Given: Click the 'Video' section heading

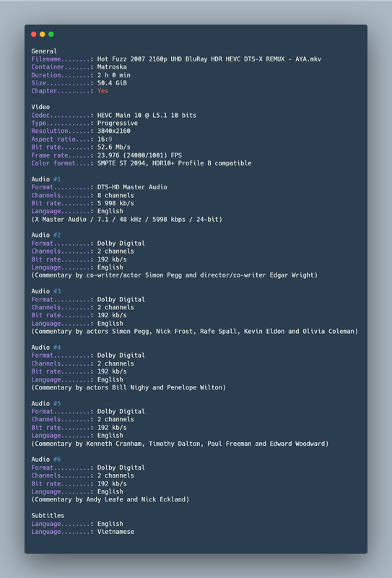Looking at the screenshot, I should click(x=40, y=107).
